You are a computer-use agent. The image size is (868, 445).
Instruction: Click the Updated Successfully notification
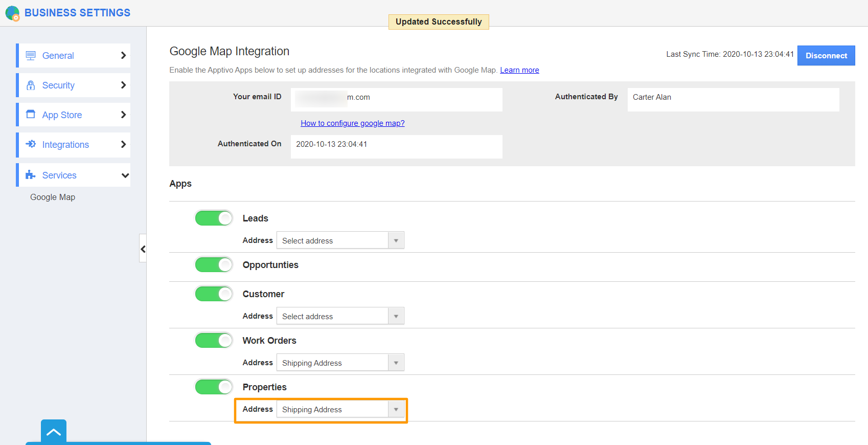439,22
